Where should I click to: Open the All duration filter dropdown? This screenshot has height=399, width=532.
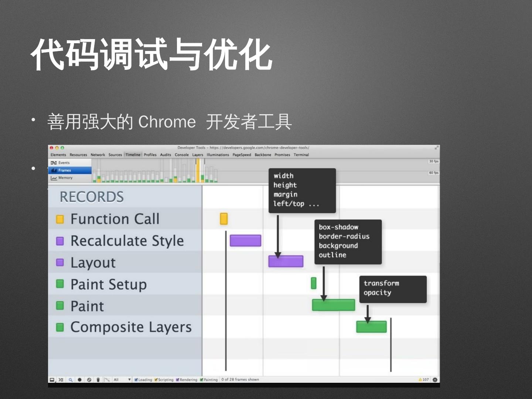122,380
